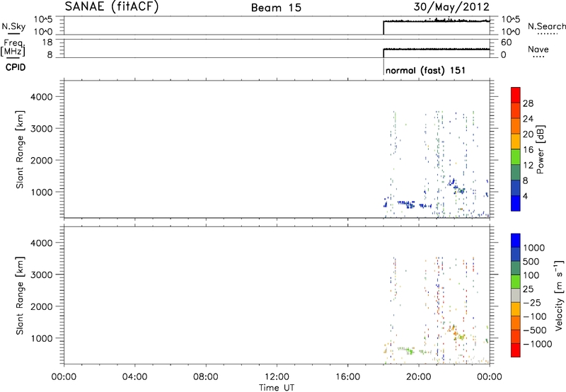Click the Time UT axis label

277,388
